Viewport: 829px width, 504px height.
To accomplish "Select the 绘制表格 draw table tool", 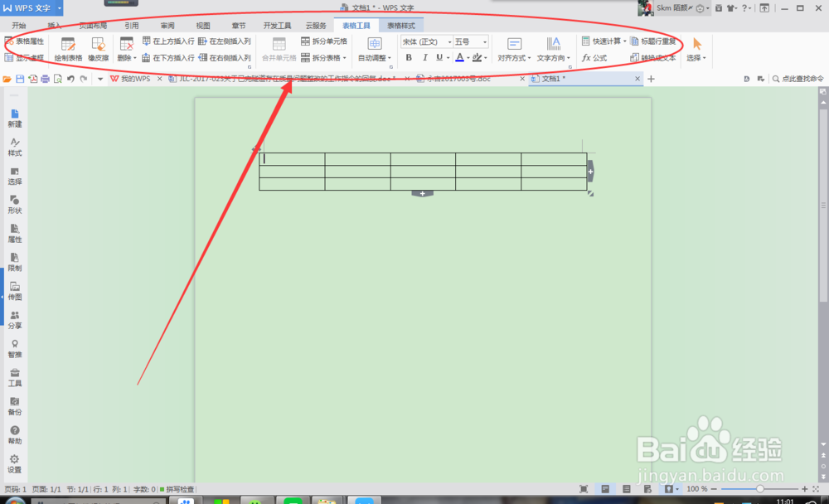I will pyautogui.click(x=68, y=50).
